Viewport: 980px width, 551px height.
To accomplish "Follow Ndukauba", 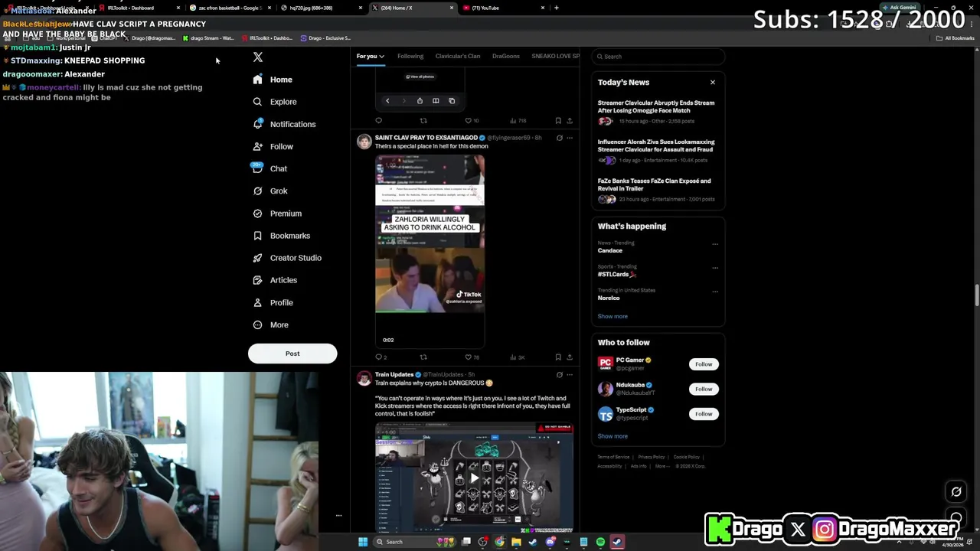I will pyautogui.click(x=704, y=389).
